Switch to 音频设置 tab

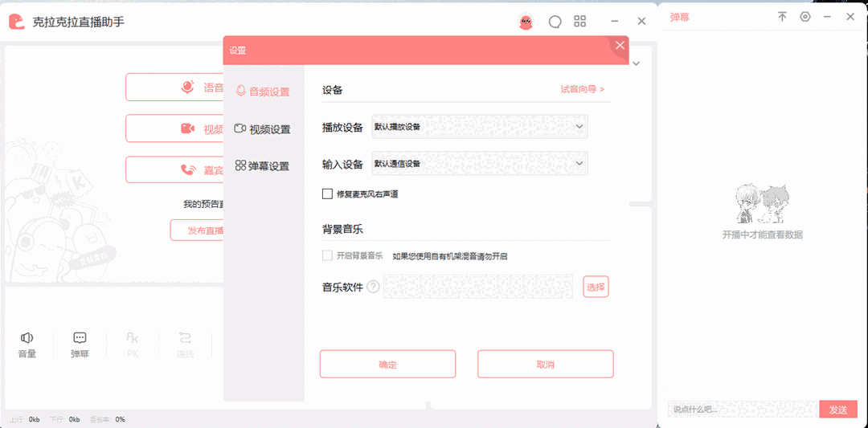(x=263, y=92)
